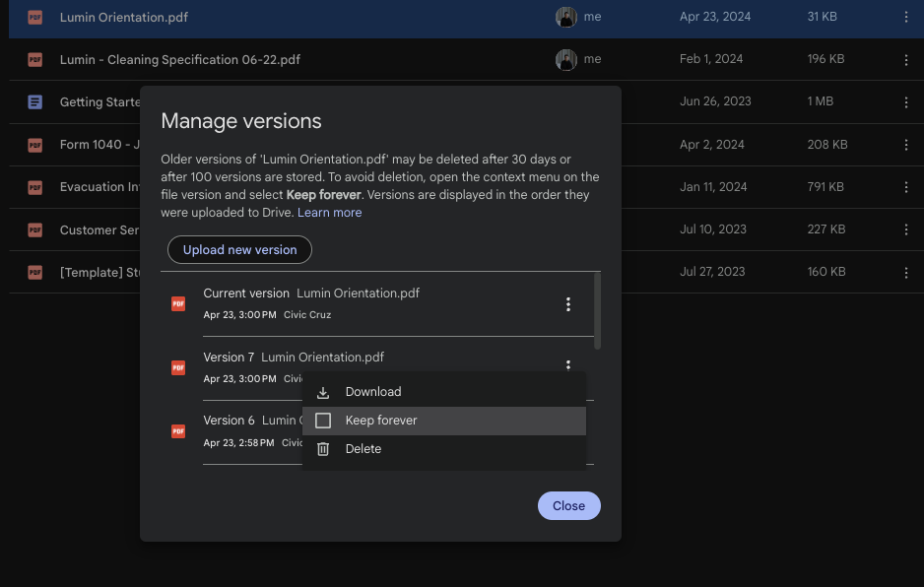This screenshot has height=587, width=924.
Task: Click the Google Docs icon beside Getting Started
Action: point(35,101)
